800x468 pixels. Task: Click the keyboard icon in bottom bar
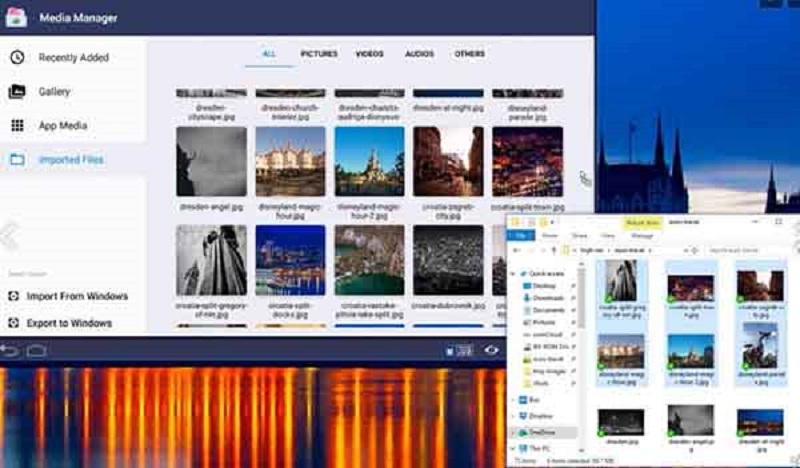point(461,351)
